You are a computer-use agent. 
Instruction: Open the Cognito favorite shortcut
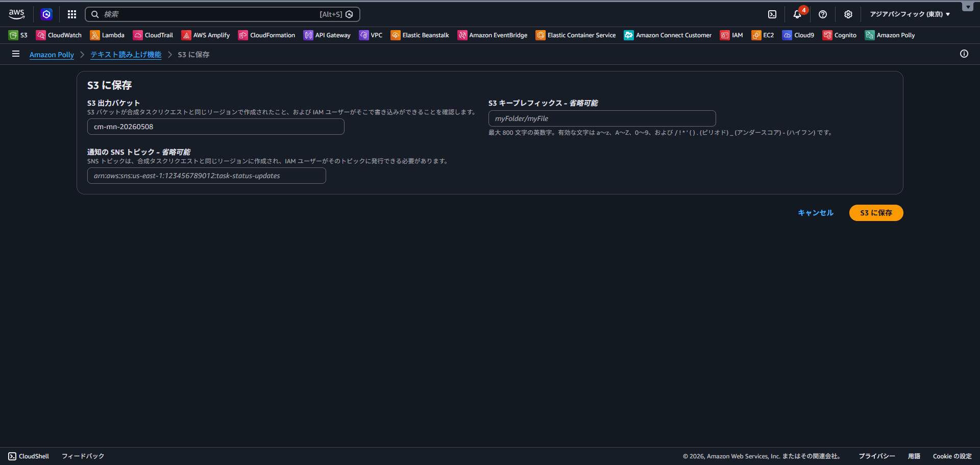(840, 35)
